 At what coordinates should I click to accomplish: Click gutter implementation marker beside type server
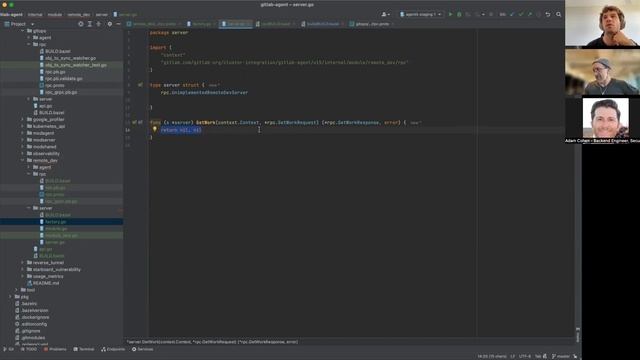[140, 85]
